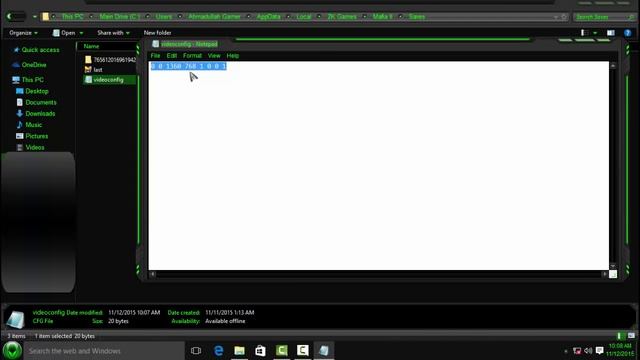
Task: Switch to large icons view in status bar
Action: coord(631,336)
